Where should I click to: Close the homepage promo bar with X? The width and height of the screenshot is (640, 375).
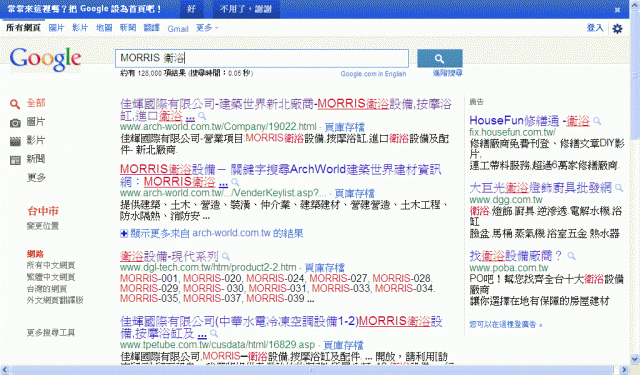[618, 9]
